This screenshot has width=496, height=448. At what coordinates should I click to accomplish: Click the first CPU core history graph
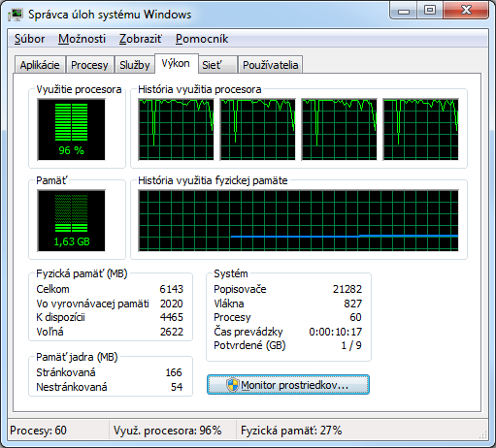point(177,130)
